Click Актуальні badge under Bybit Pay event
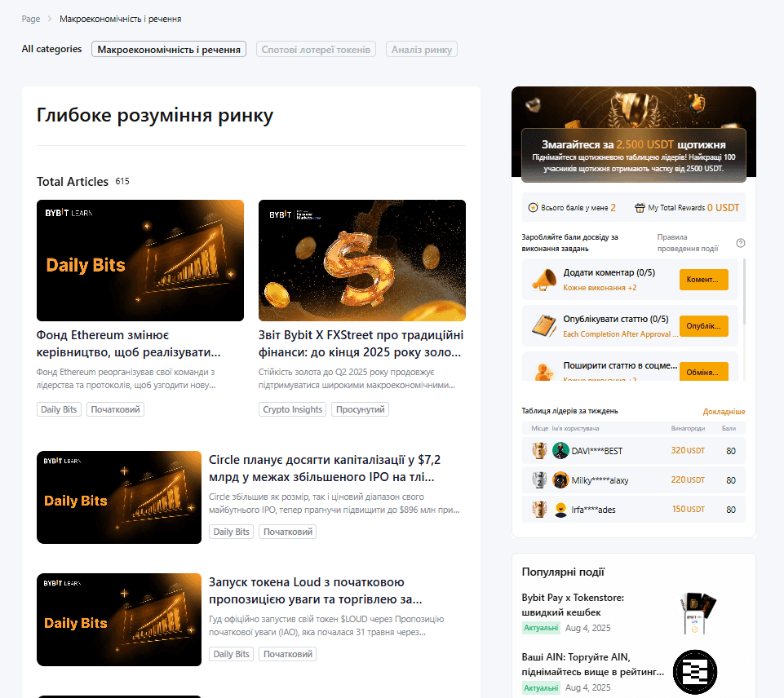 click(541, 628)
